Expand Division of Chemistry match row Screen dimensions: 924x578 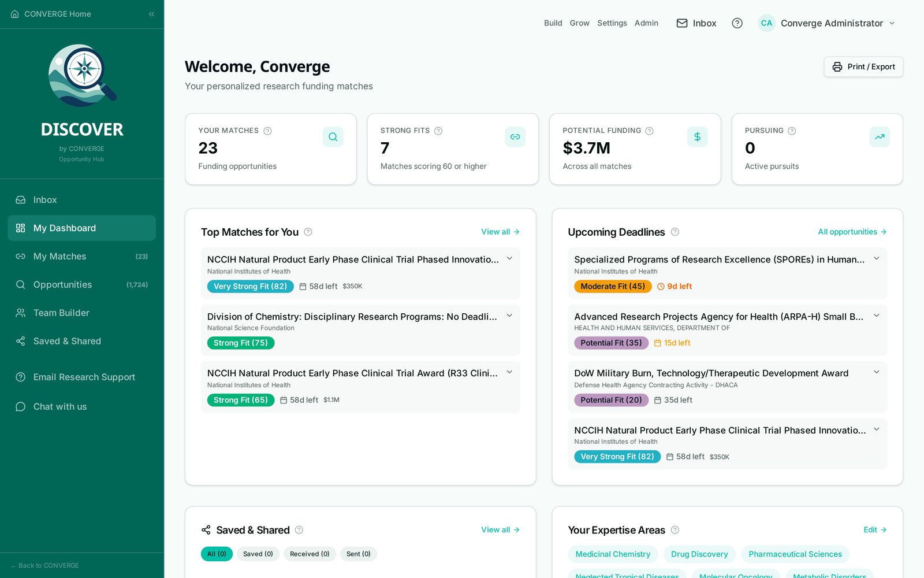click(509, 316)
